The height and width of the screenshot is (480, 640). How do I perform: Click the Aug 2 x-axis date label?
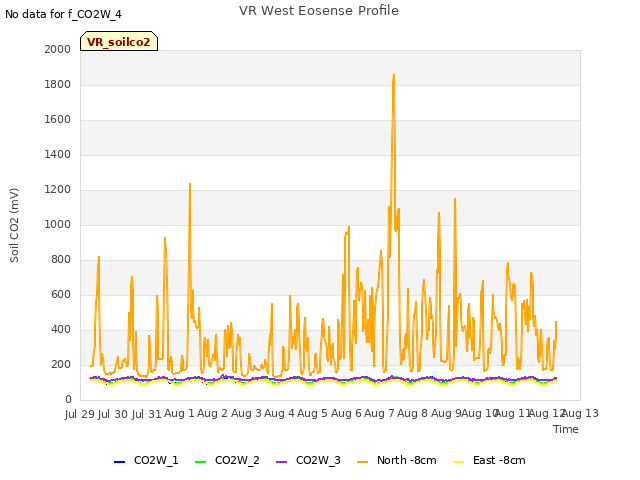click(x=212, y=413)
